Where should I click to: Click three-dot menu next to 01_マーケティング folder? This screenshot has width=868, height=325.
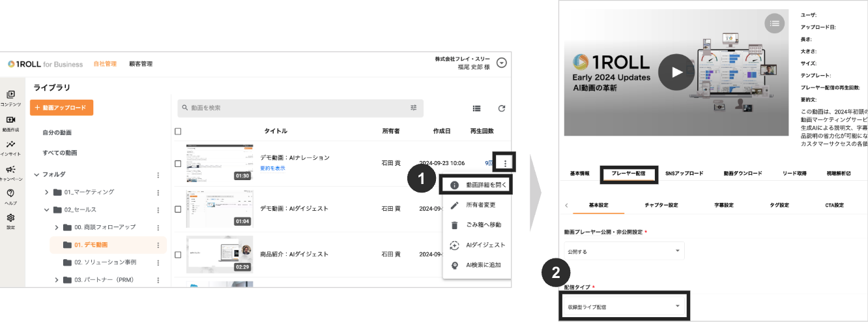(x=158, y=192)
